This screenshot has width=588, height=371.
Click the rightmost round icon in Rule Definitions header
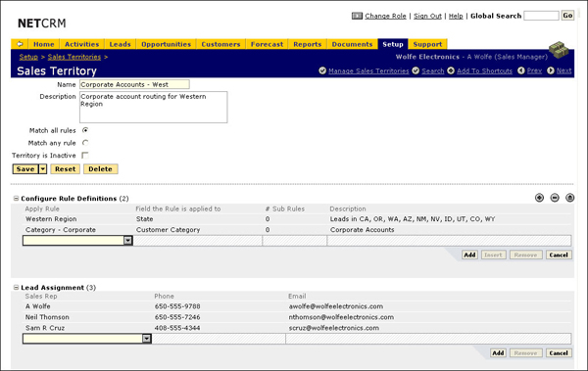pos(570,198)
